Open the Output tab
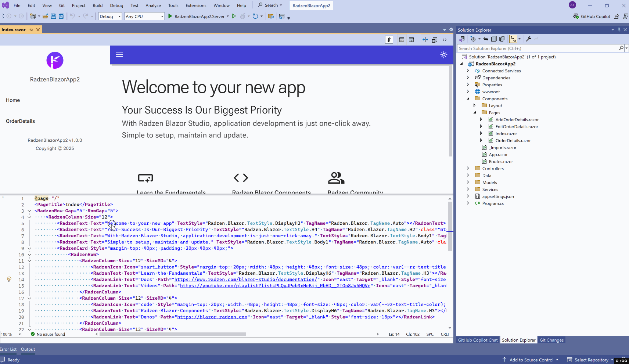This screenshot has height=364, width=629. (28, 349)
